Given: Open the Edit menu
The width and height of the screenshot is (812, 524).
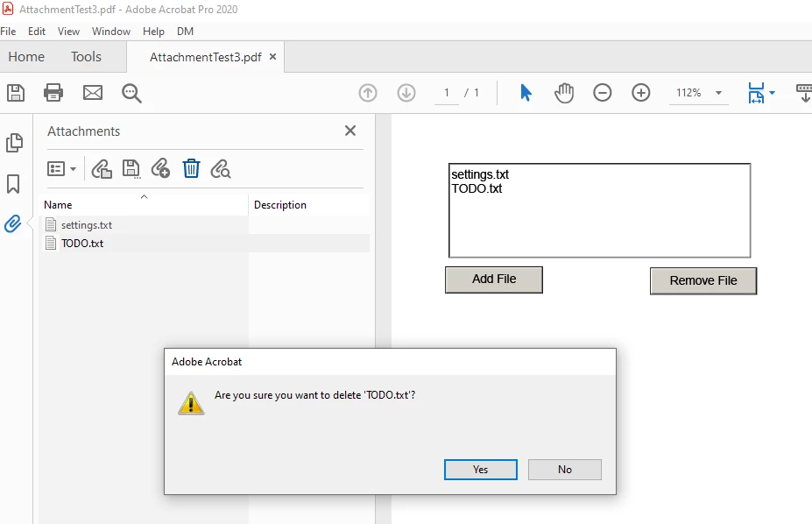Looking at the screenshot, I should [x=37, y=31].
